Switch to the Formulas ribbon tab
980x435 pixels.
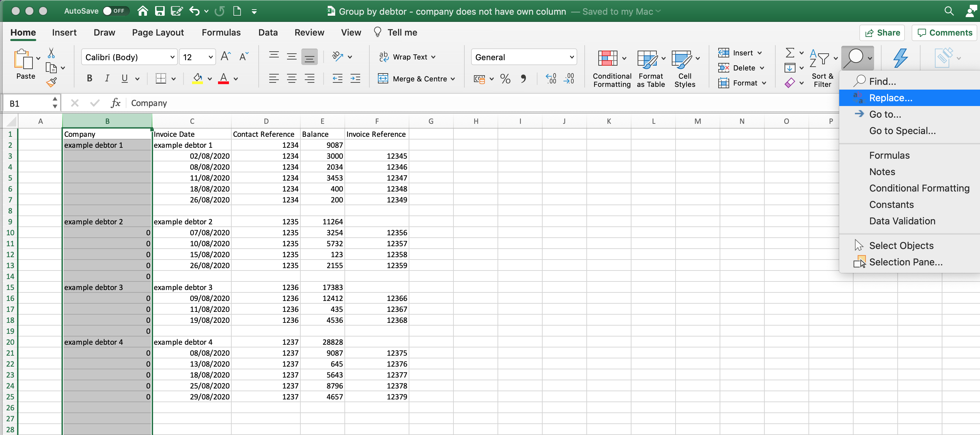tap(221, 33)
